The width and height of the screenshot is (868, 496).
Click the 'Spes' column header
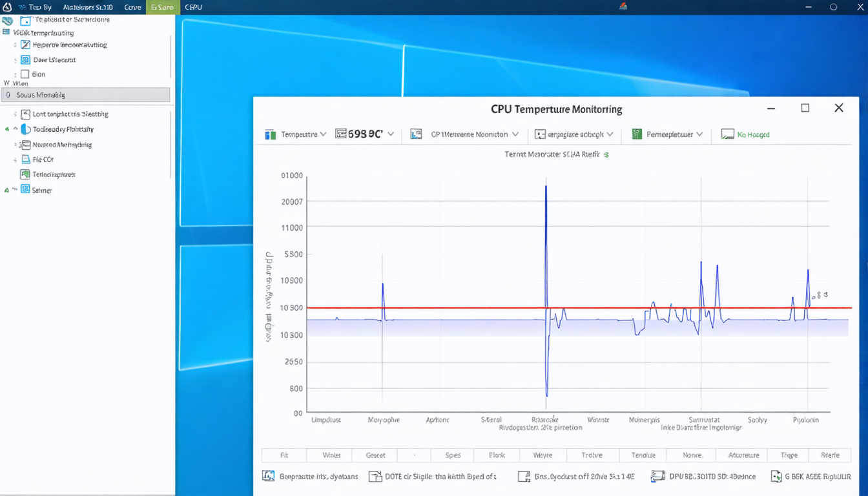pyautogui.click(x=453, y=455)
